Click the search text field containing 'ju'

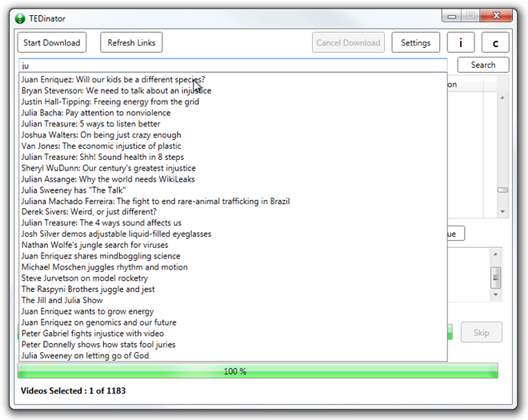tap(232, 65)
